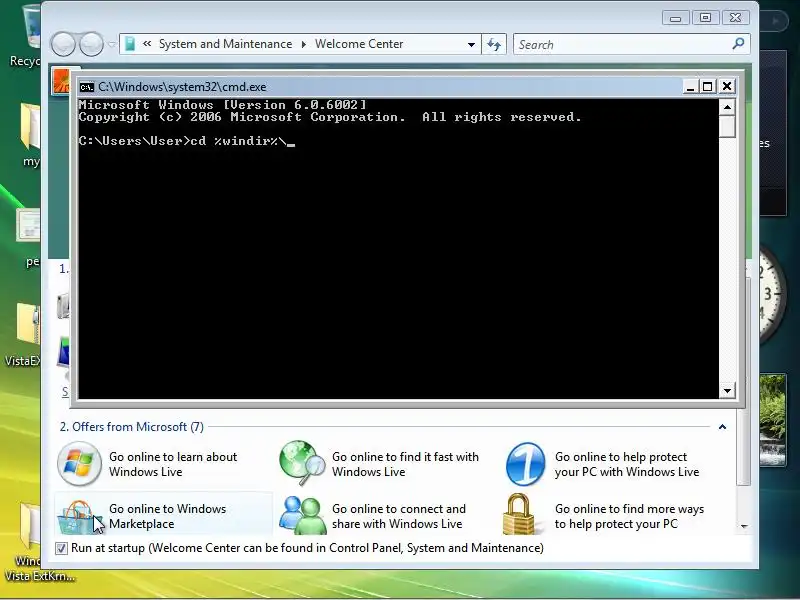800x600 pixels.
Task: Click the padlock protect your PC icon
Action: coord(519,514)
